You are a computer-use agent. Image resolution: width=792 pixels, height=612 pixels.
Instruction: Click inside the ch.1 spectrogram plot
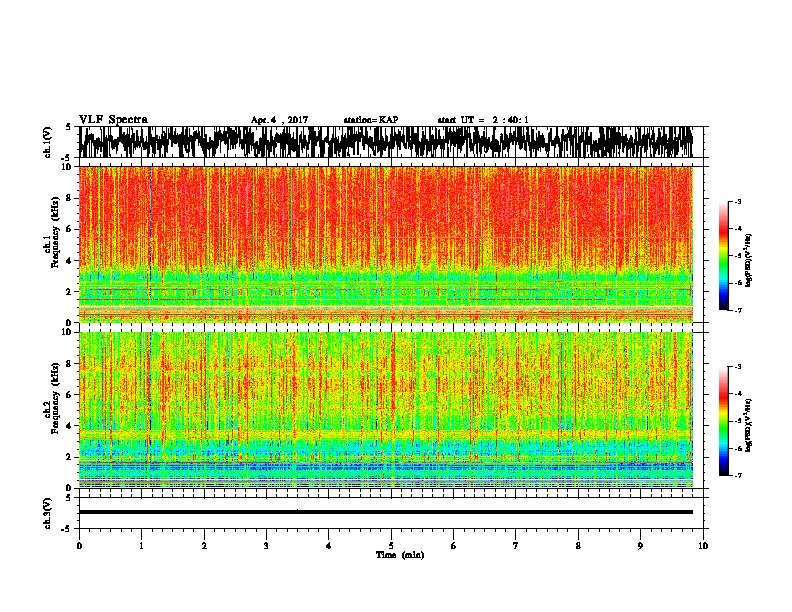[386, 244]
